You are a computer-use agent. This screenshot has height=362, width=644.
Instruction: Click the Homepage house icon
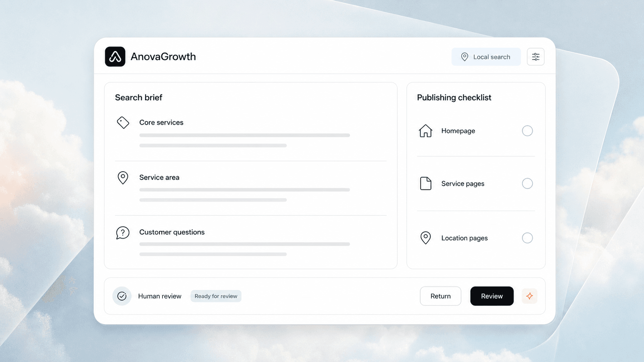426,131
